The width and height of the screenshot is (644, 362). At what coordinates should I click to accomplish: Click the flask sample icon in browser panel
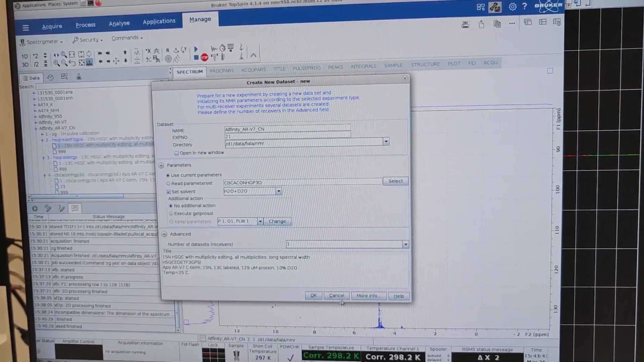coord(79,77)
